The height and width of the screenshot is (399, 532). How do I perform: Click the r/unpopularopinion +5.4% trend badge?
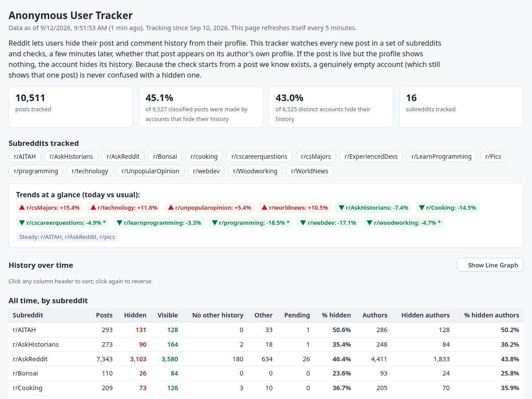(x=210, y=207)
